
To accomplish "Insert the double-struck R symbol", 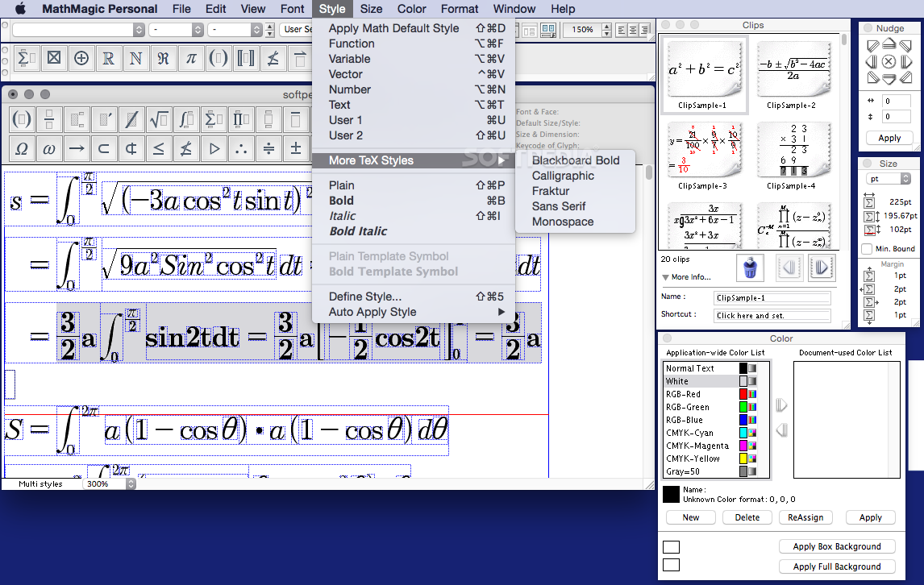I will (108, 58).
